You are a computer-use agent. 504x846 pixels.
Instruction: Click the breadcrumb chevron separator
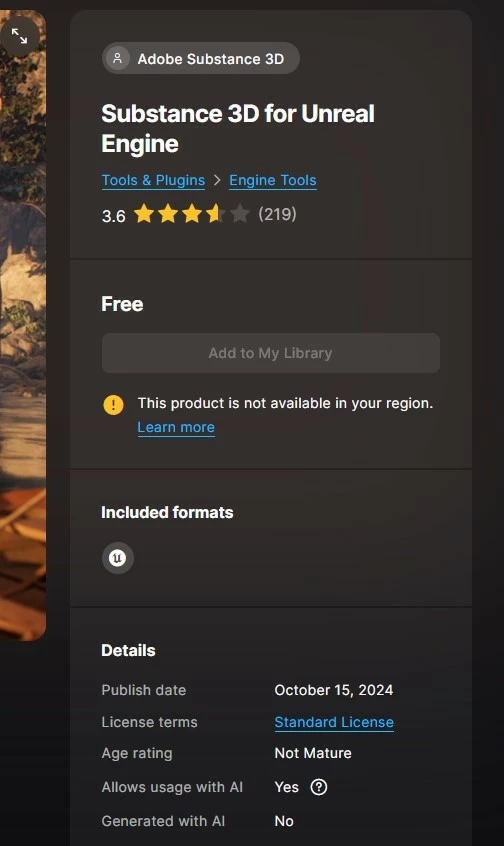(217, 180)
